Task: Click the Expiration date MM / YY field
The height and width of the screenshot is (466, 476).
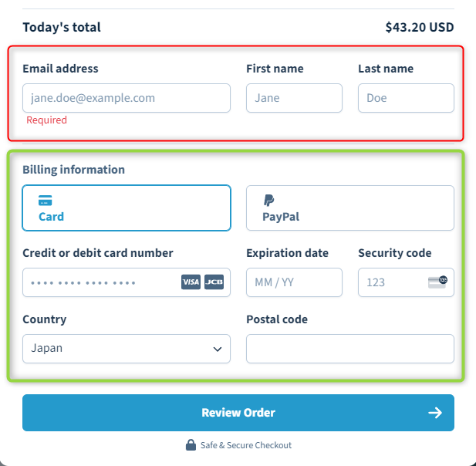Action: click(294, 282)
